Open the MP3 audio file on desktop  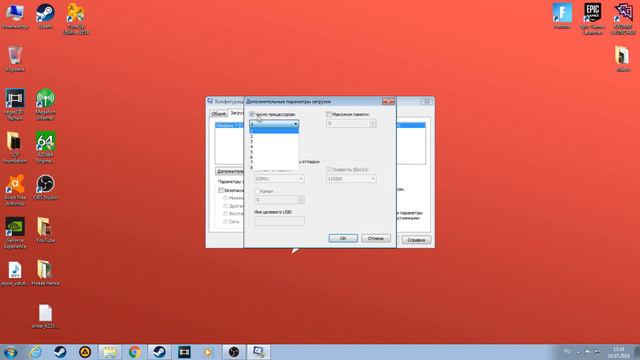point(15,273)
